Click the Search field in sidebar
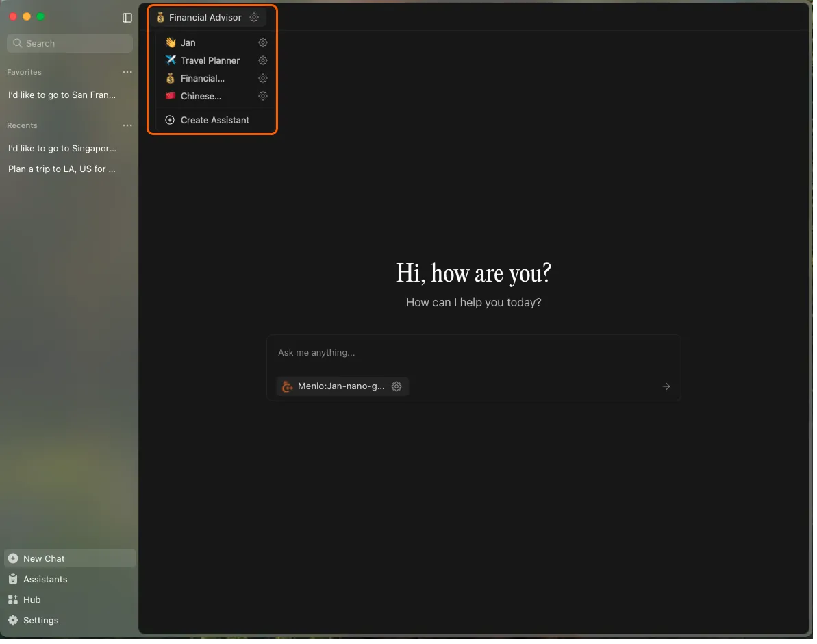 pos(70,43)
